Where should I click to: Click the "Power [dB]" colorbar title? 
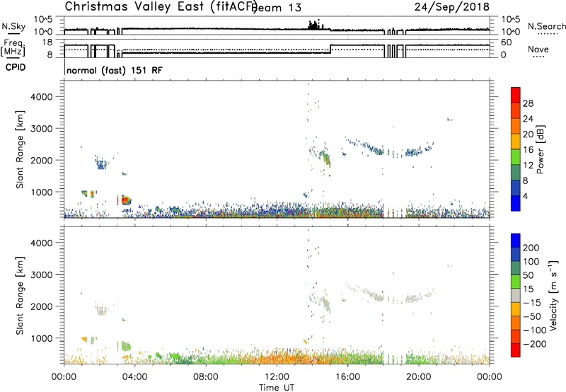tap(540, 149)
